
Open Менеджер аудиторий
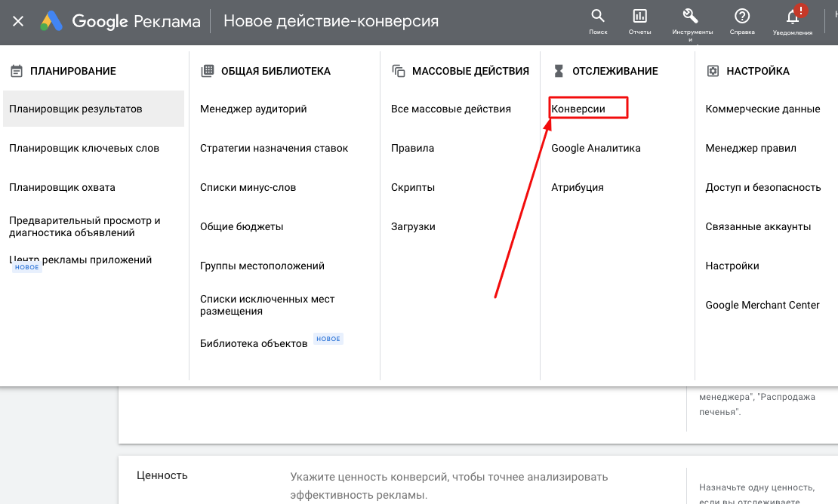tap(253, 109)
